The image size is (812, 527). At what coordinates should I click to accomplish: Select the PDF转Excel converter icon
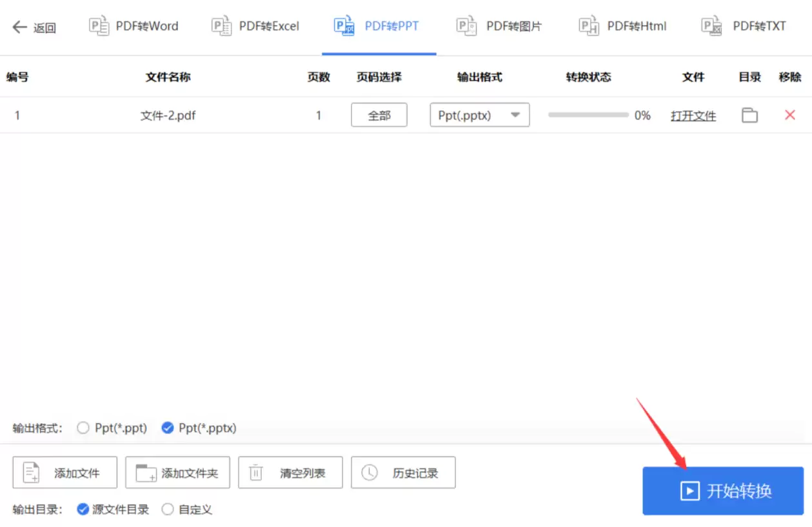pos(221,26)
